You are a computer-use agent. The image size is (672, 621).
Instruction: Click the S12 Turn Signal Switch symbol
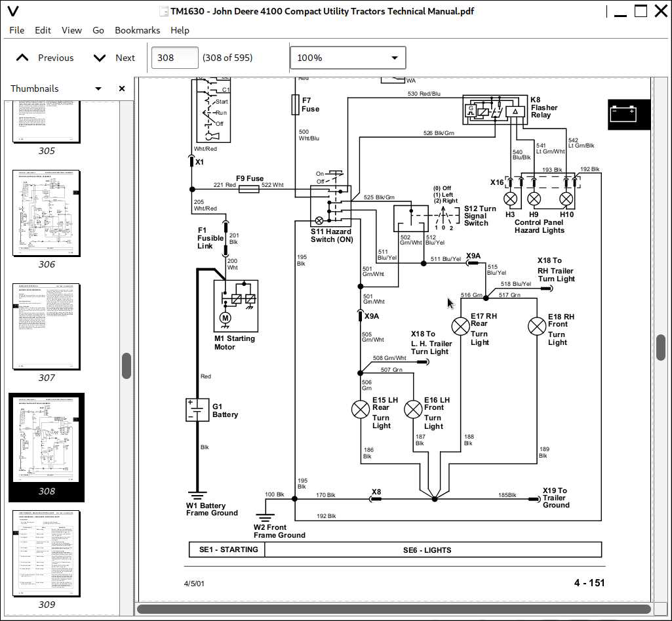pyautogui.click(x=410, y=218)
